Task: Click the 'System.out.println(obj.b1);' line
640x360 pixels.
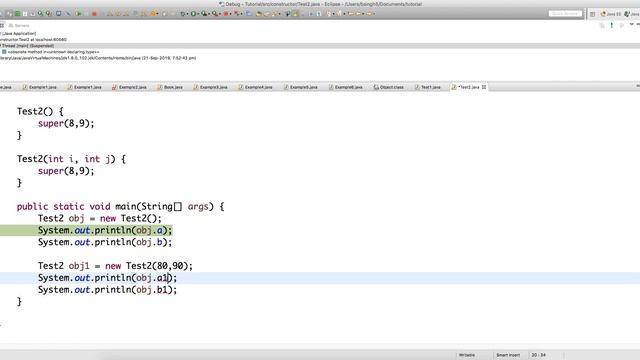Action: [107, 290]
